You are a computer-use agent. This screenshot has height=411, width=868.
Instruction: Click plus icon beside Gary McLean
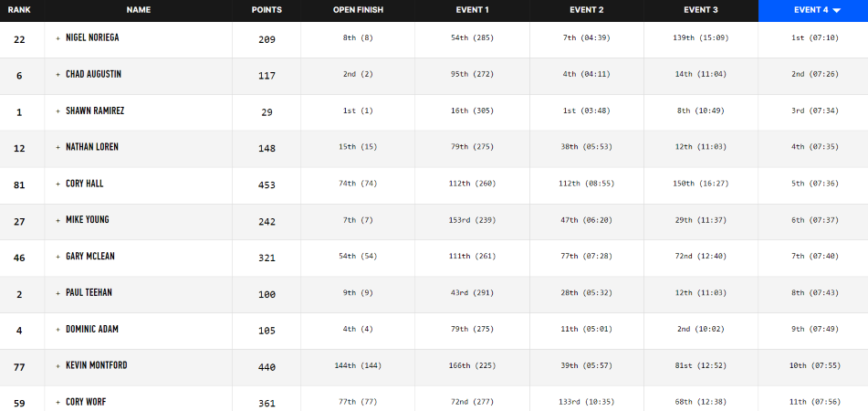pos(58,258)
